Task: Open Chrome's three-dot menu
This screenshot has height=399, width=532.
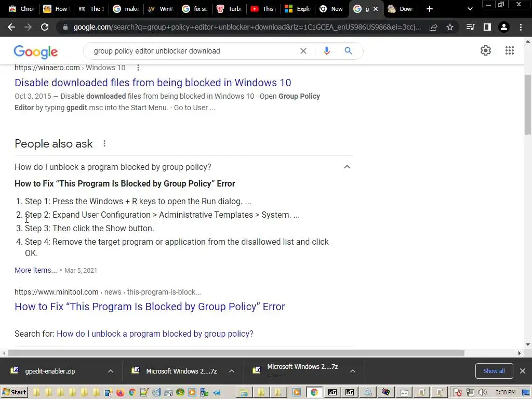Action: [521, 27]
